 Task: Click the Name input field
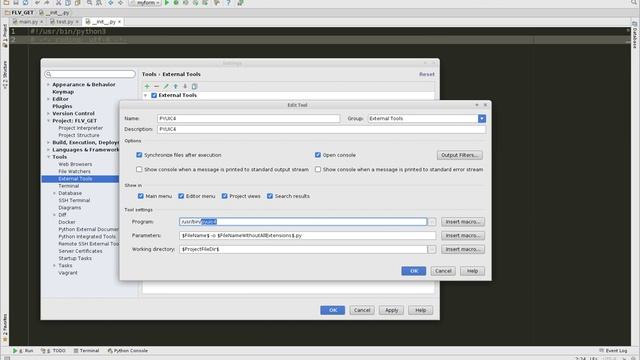249,118
